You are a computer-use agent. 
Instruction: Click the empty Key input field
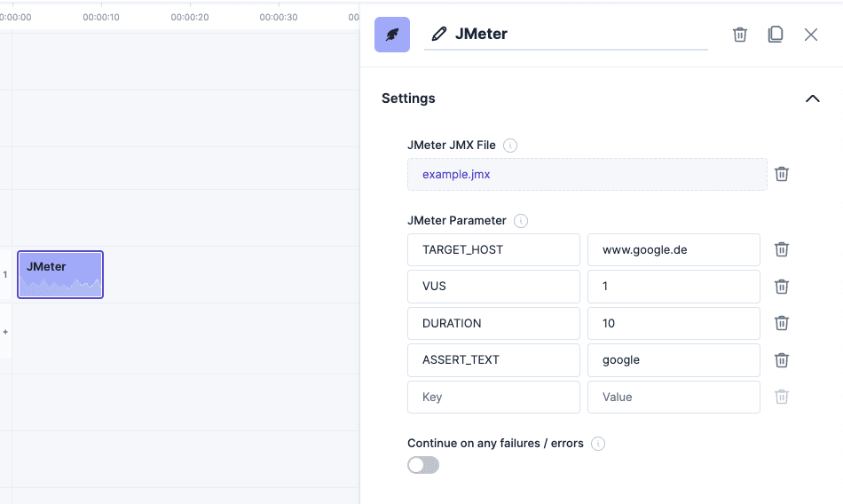click(493, 397)
